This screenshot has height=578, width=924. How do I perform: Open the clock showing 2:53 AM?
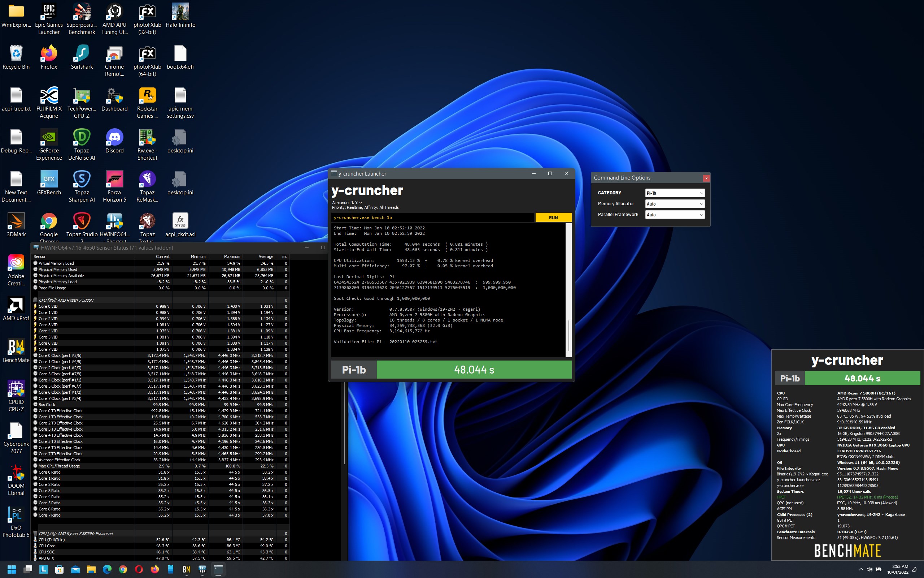(898, 569)
